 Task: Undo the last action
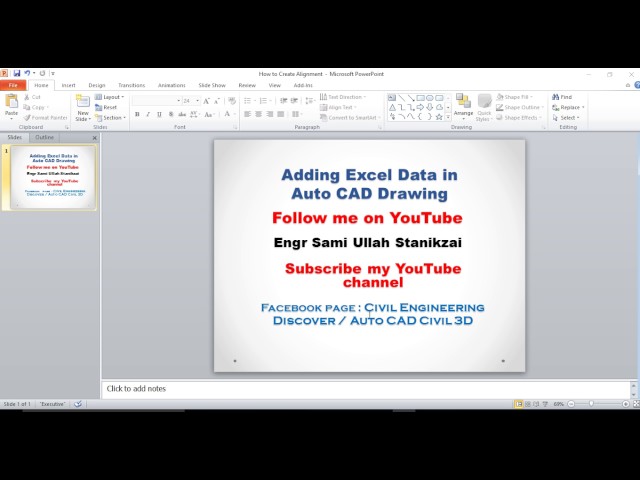coord(27,73)
